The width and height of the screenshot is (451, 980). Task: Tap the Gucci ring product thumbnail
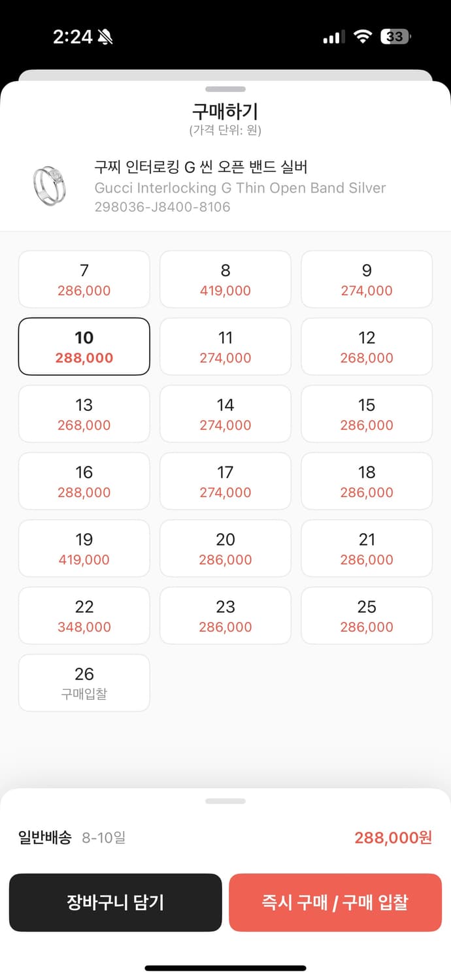pos(49,186)
